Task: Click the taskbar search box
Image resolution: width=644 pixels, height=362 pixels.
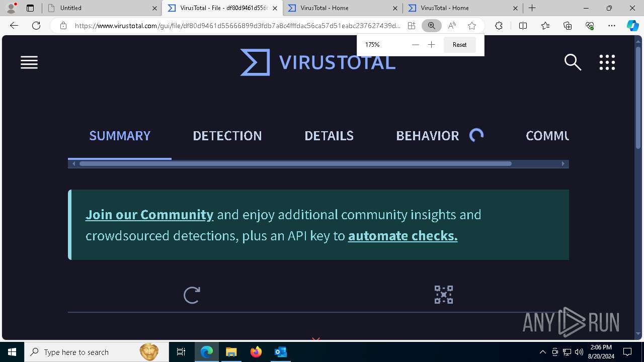Action: click(x=97, y=352)
